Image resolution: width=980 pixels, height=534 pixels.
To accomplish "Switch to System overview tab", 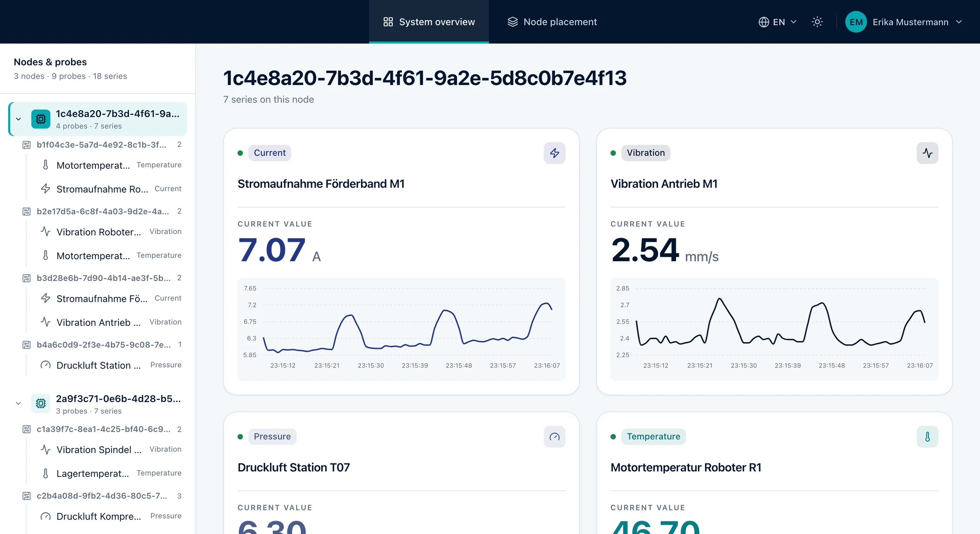I will tap(429, 22).
